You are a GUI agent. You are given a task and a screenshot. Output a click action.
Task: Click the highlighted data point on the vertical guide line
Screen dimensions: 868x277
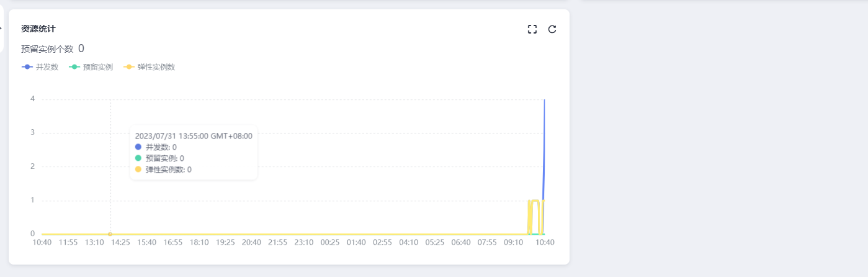(110, 234)
